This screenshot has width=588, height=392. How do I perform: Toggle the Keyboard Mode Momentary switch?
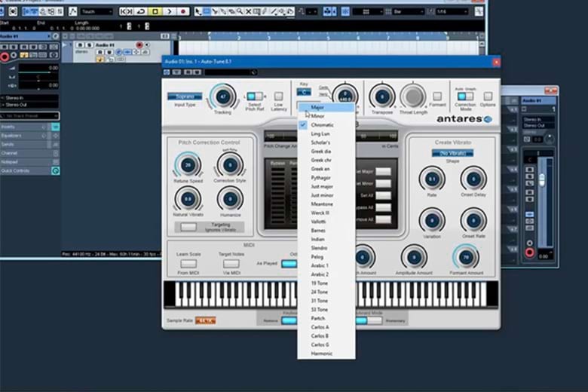(369, 320)
